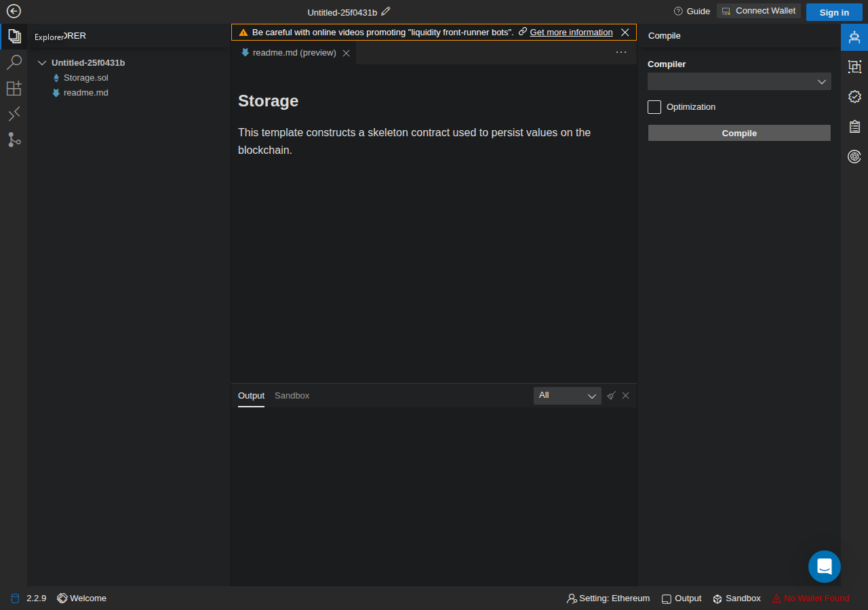The height and width of the screenshot is (610, 868).
Task: Clear output with the broom icon
Action: coord(611,396)
